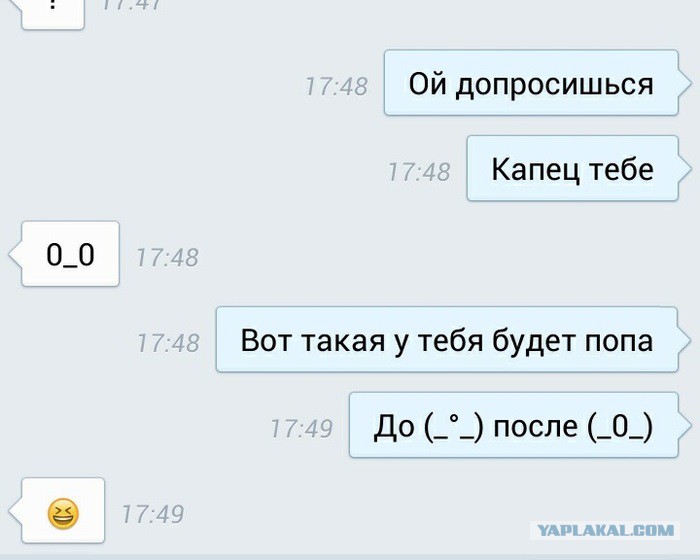
Task: Click the 17:48 timestamp beside 'Капец тебе'
Action: tap(419, 172)
